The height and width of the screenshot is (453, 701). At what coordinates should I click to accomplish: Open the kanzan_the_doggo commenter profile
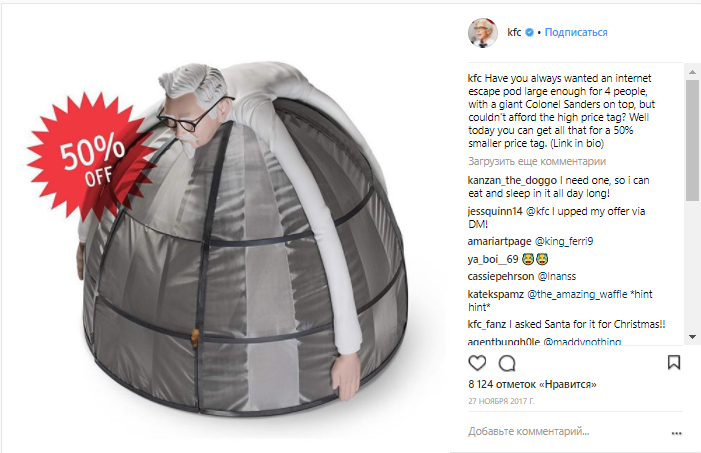point(512,180)
